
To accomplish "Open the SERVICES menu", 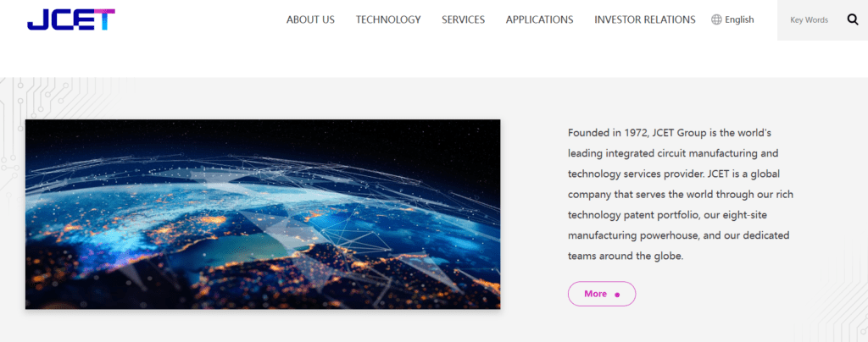I will [463, 19].
